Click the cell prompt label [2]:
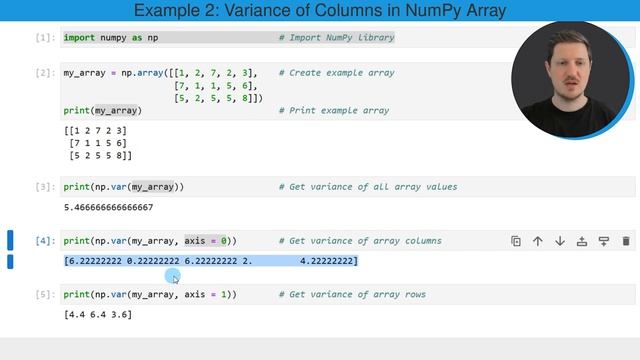This screenshot has height=360, width=640. click(x=45, y=73)
